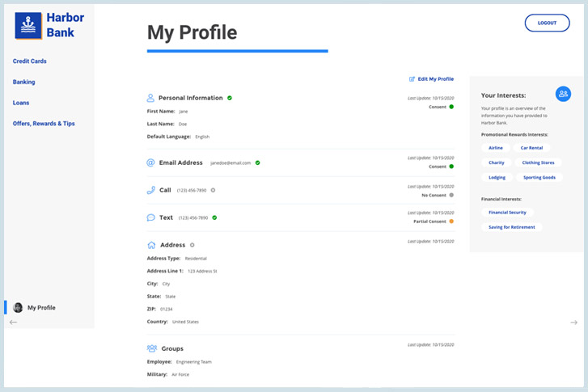This screenshot has width=588, height=392.
Task: Click the edit pencil icon beside Edit My Profile
Action: 412,79
